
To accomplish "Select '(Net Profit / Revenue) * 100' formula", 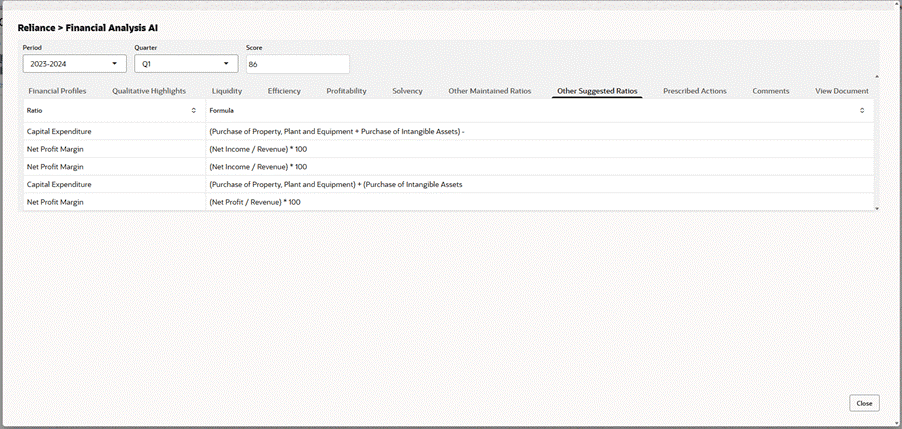I will pos(255,202).
